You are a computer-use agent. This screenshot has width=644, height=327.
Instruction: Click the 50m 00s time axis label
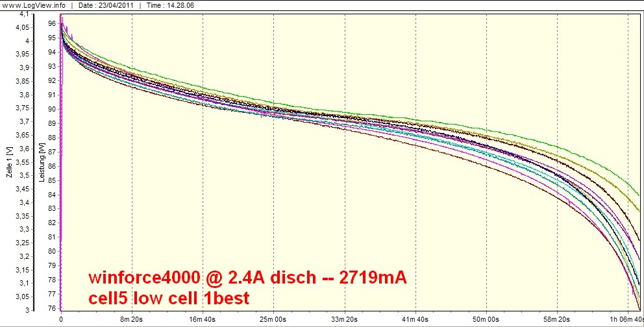tap(487, 319)
